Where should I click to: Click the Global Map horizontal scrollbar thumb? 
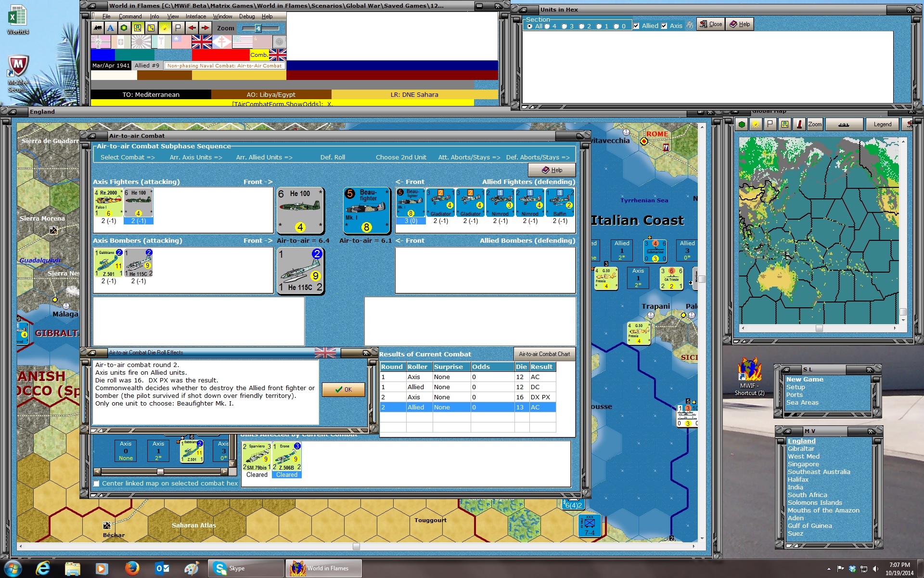pos(819,328)
